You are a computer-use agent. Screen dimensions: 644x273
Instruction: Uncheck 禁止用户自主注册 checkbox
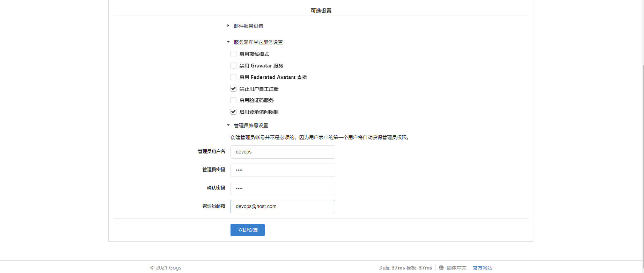click(x=233, y=89)
